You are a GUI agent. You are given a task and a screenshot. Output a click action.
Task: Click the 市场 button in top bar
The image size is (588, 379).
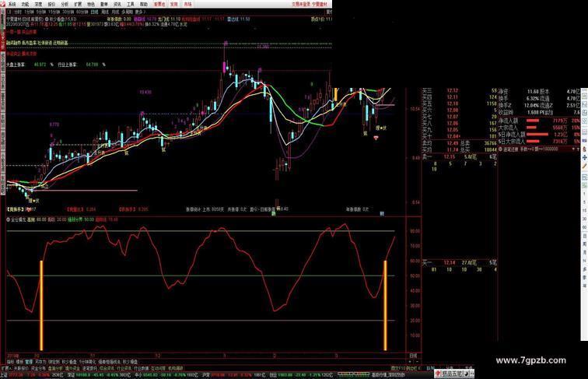[187, 5]
